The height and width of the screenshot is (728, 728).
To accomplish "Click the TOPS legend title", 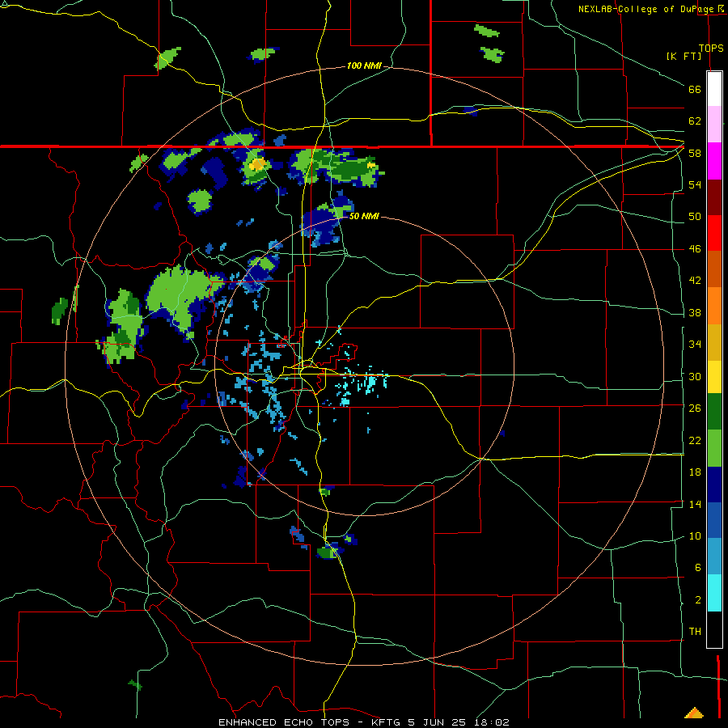I will 711,49.
